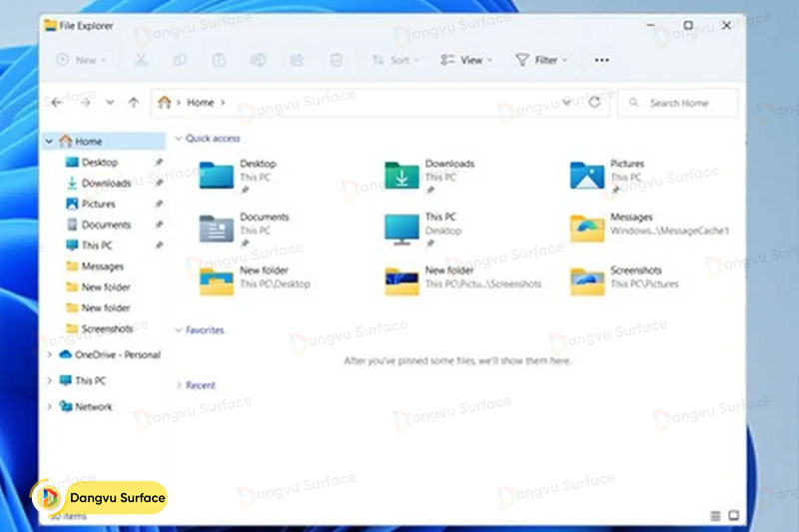Unpin Downloads via its sidebar pin icon
Viewport: 799px width, 532px height.
pos(159,184)
